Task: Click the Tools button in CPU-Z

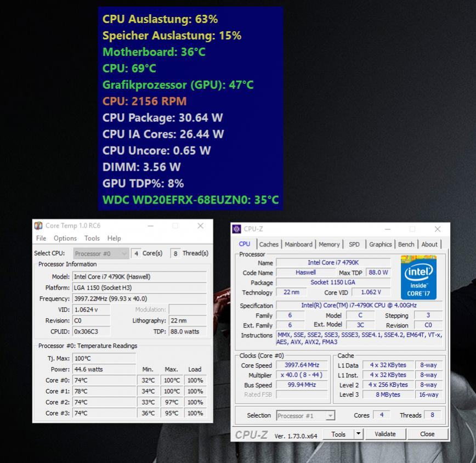Action: (338, 434)
